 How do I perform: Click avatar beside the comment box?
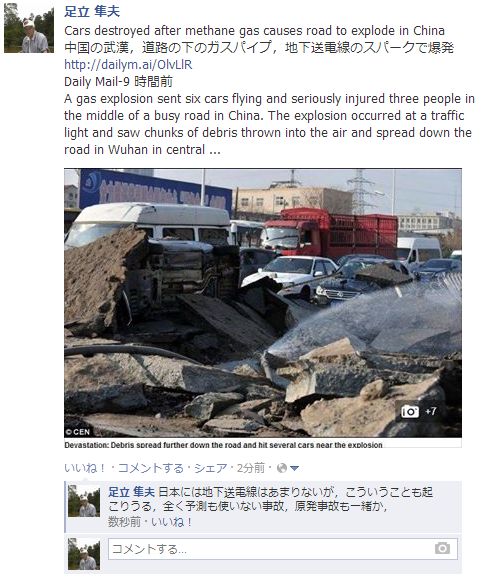[84, 554]
